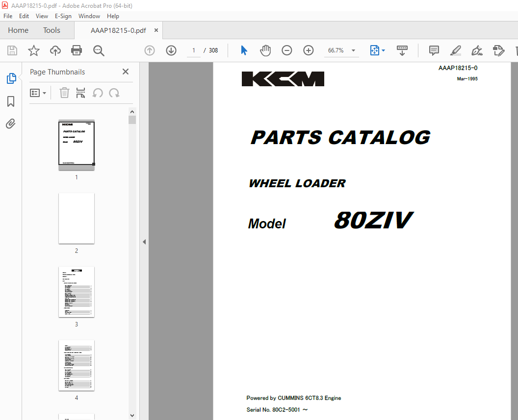Click the Save file icon

pos(12,50)
